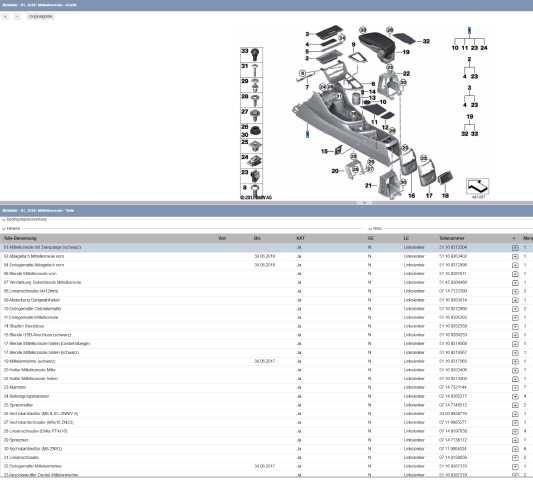The width and height of the screenshot is (533, 480).
Task: Sort by the Teile-Benennung column header
Action: [x=20, y=238]
